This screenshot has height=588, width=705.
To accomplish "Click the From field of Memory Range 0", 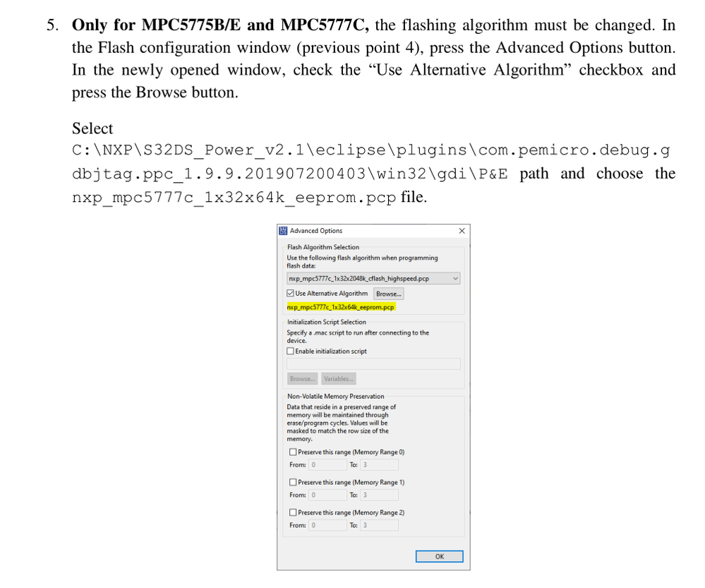I will tap(327, 464).
